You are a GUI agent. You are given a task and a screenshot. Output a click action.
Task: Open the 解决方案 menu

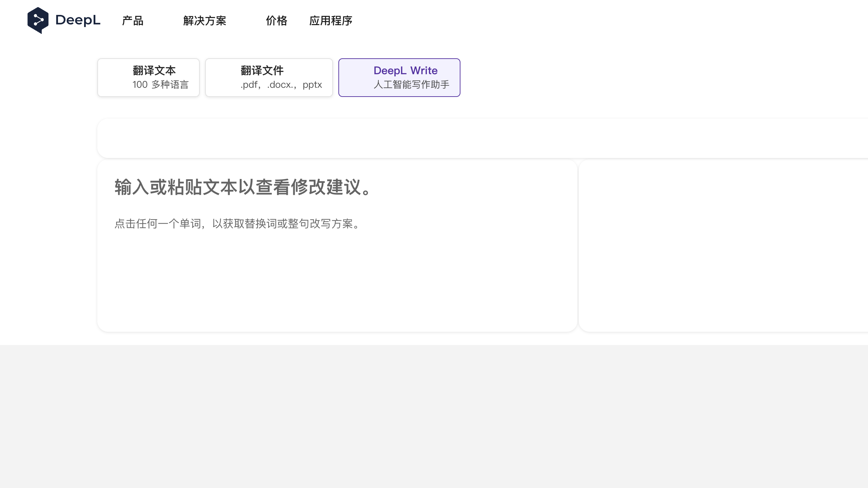pos(204,21)
